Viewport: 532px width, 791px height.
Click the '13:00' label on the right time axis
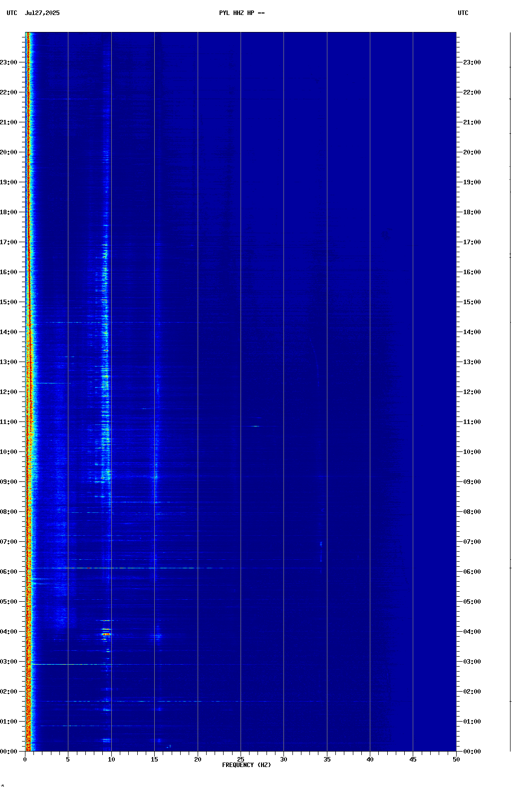pos(472,362)
